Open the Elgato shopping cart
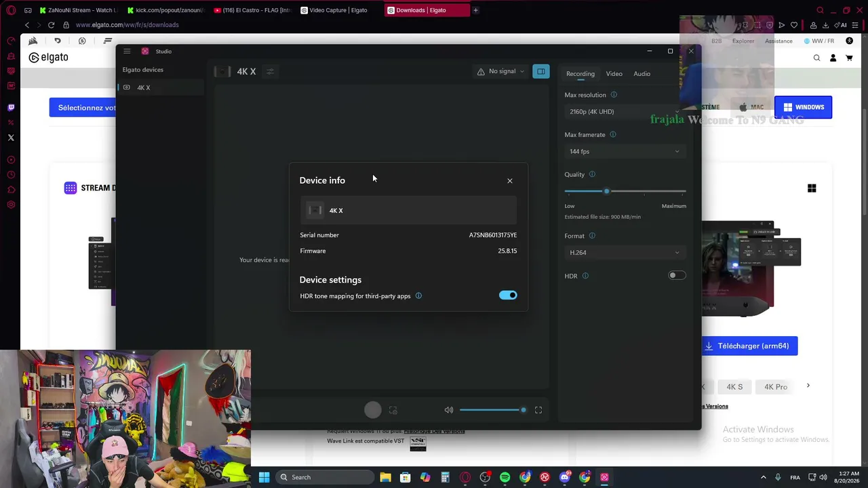 click(849, 58)
